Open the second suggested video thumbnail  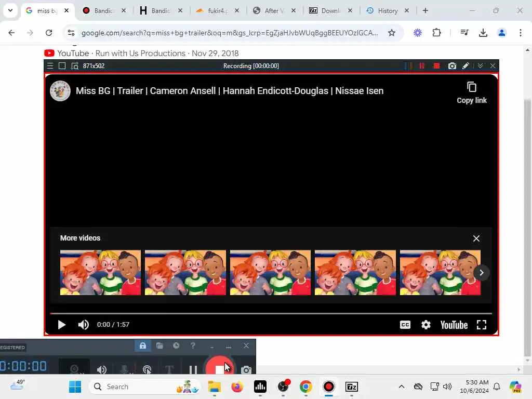click(x=185, y=273)
